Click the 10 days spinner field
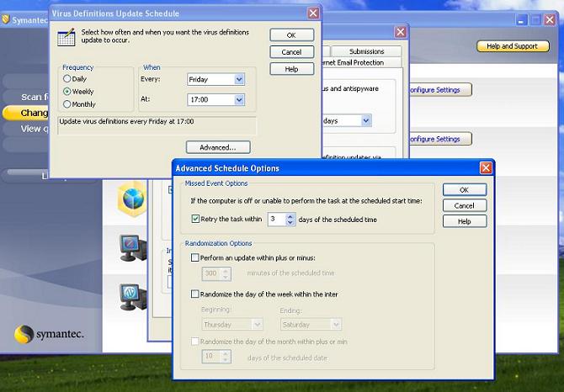Viewport: 564px width, 392px height. 211,356
